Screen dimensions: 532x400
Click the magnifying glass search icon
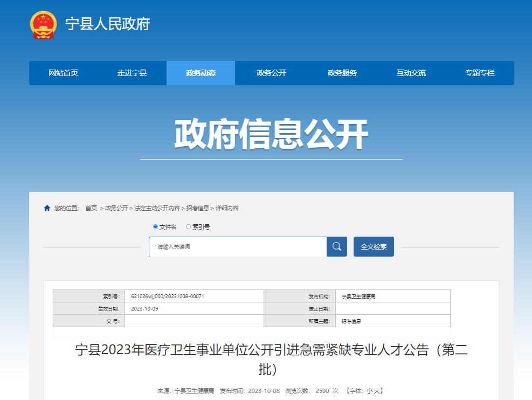(x=337, y=246)
